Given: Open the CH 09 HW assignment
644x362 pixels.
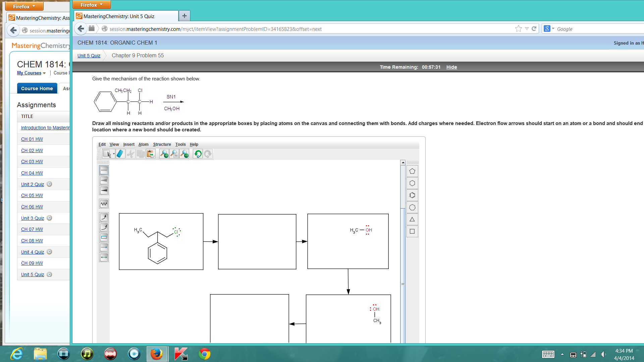Looking at the screenshot, I should (x=32, y=263).
